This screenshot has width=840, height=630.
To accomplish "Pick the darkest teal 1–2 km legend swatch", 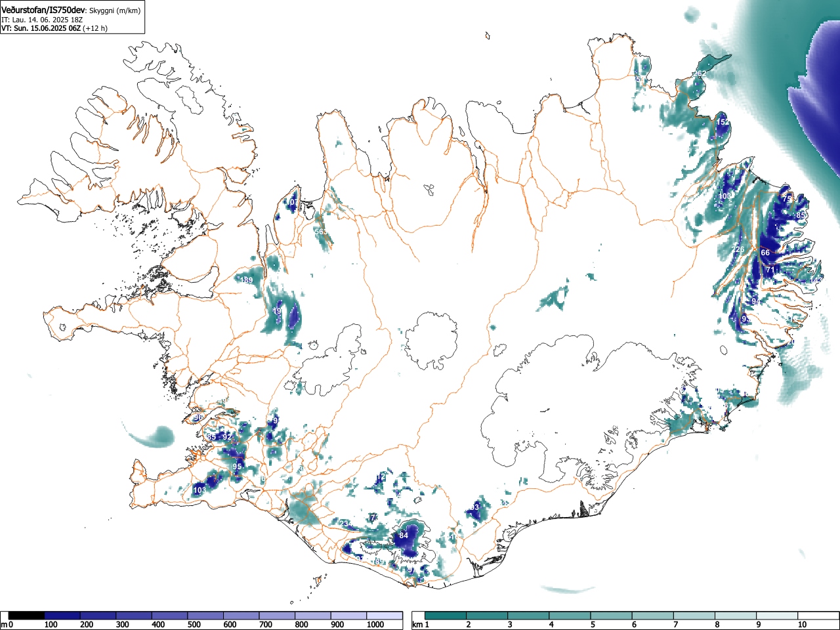I will (x=446, y=616).
